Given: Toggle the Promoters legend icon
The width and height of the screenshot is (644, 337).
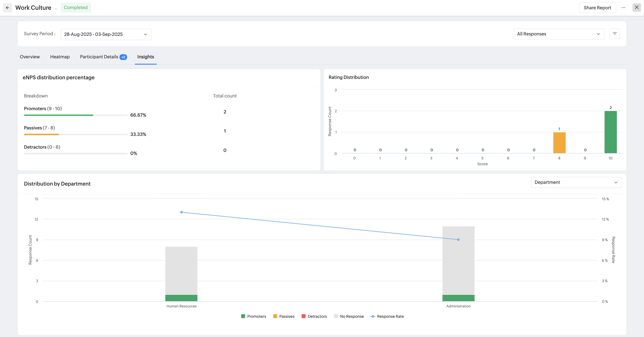Looking at the screenshot, I should [243, 316].
